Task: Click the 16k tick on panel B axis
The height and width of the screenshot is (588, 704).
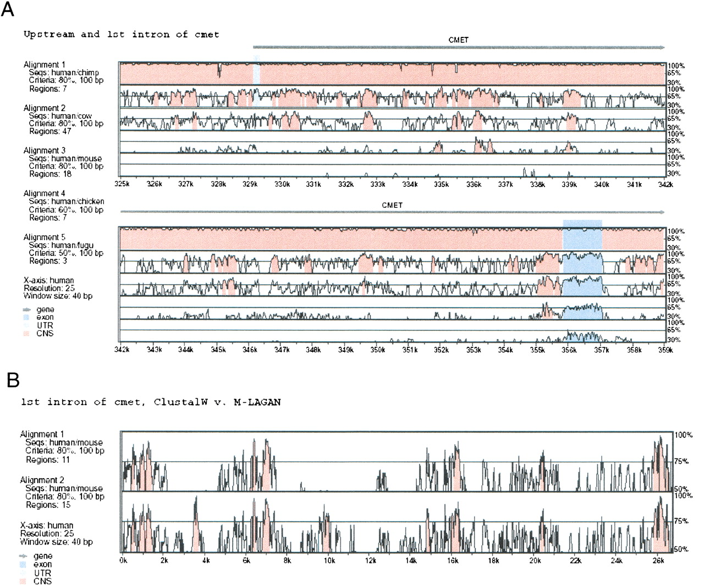Action: (x=453, y=561)
